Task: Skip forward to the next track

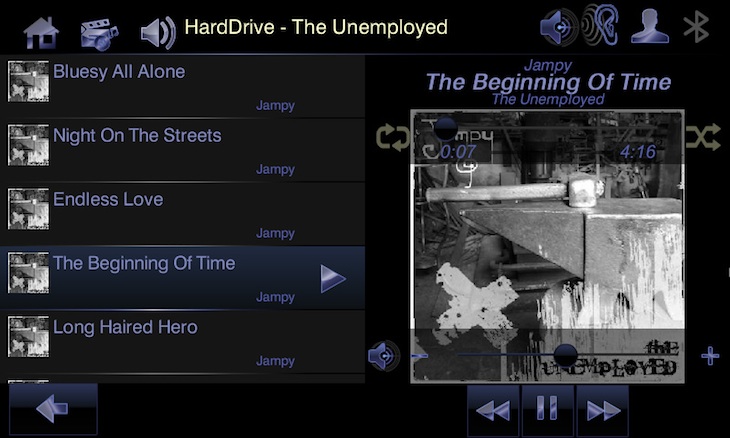Action: click(602, 411)
